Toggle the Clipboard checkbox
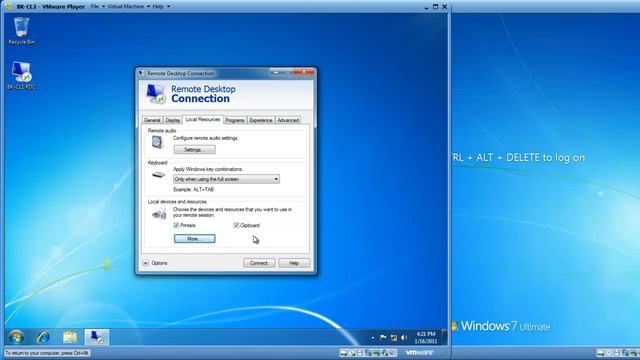This screenshot has width=640, height=360. tap(236, 225)
